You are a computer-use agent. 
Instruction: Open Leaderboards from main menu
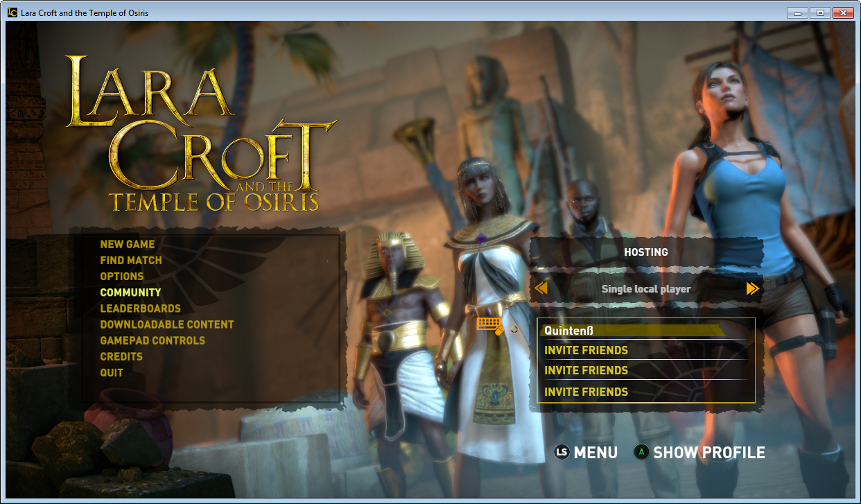140,308
